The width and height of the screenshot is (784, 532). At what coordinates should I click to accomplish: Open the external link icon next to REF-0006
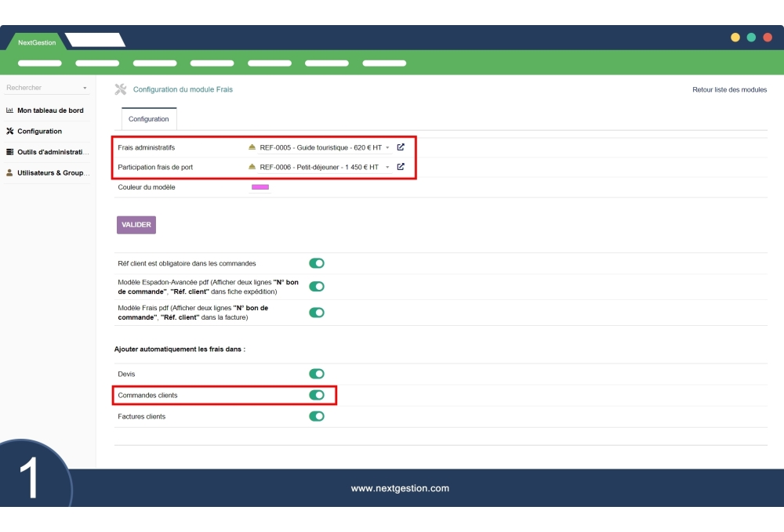pos(401,167)
